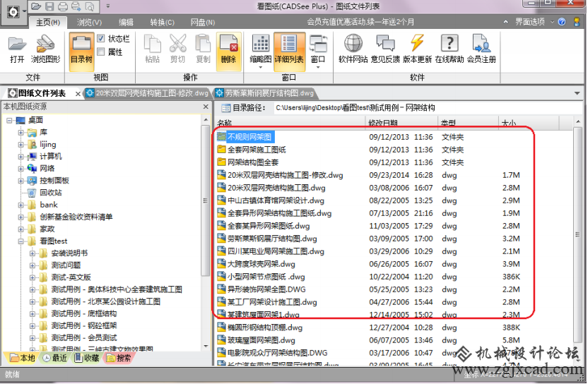
Task: Expand the 库 tree node
Action: click(x=21, y=133)
